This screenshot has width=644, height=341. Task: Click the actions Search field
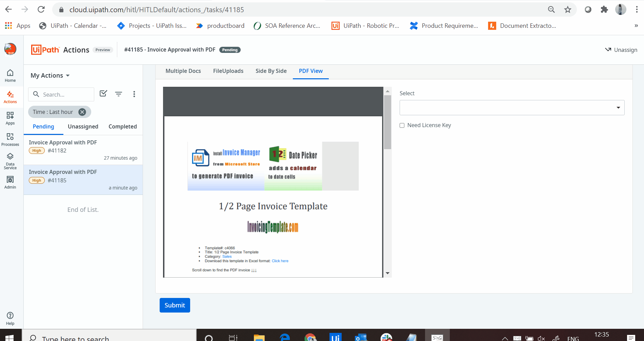tap(66, 94)
